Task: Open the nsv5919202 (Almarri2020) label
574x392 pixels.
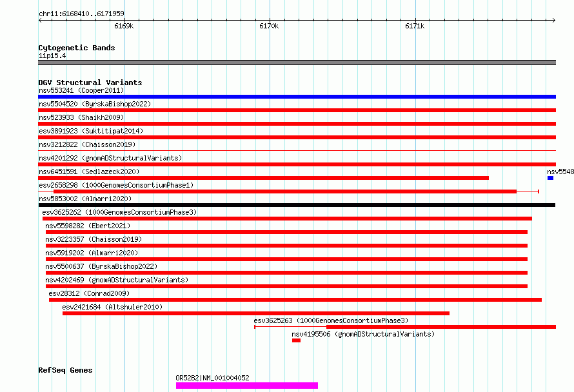Action: pyautogui.click(x=92, y=253)
